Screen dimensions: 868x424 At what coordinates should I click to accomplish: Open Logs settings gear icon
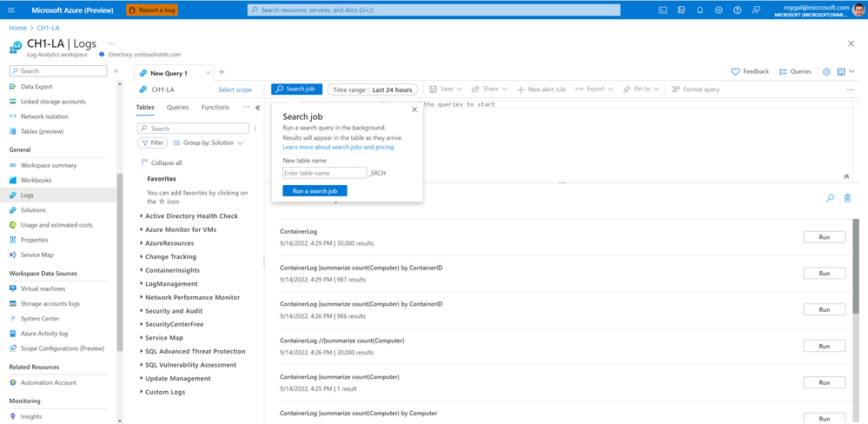(x=826, y=72)
